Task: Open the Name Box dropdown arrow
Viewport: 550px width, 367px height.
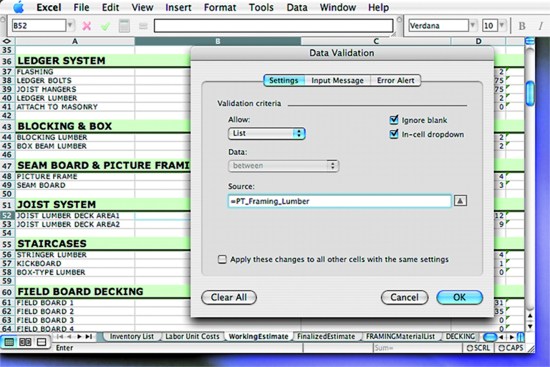Action: pyautogui.click(x=70, y=26)
